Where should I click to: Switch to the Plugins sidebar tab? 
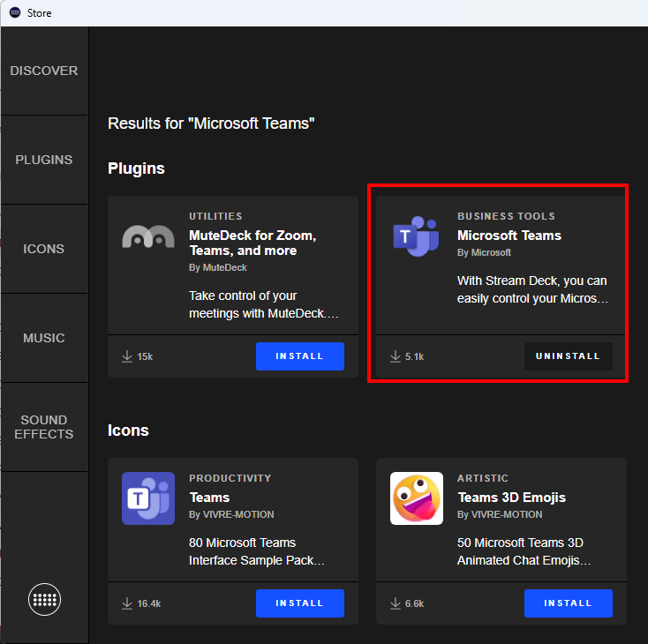pos(44,160)
